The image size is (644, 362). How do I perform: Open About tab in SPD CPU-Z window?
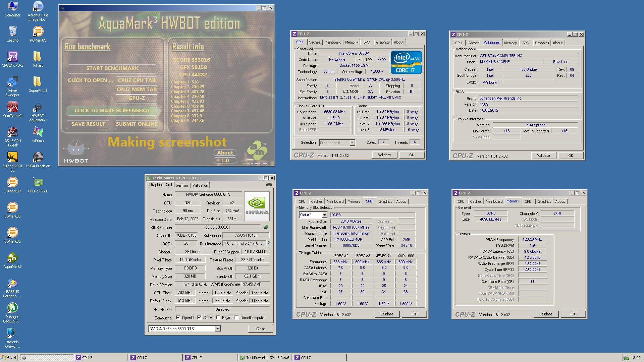coord(401,201)
